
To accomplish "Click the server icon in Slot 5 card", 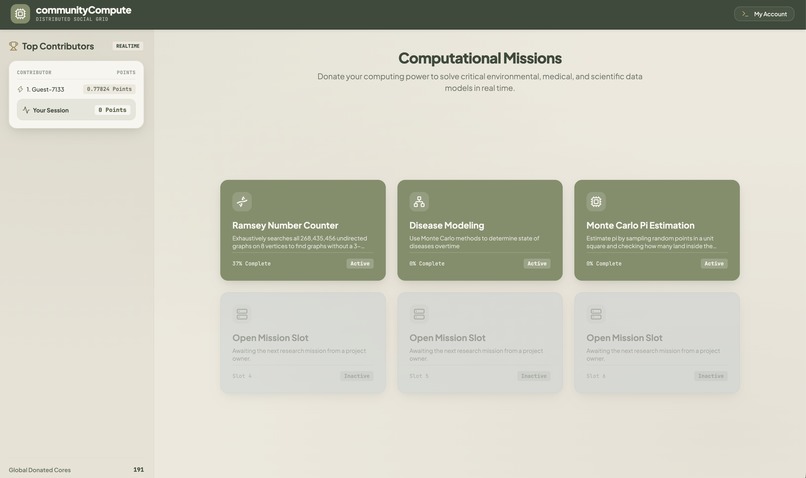I will [x=419, y=314].
